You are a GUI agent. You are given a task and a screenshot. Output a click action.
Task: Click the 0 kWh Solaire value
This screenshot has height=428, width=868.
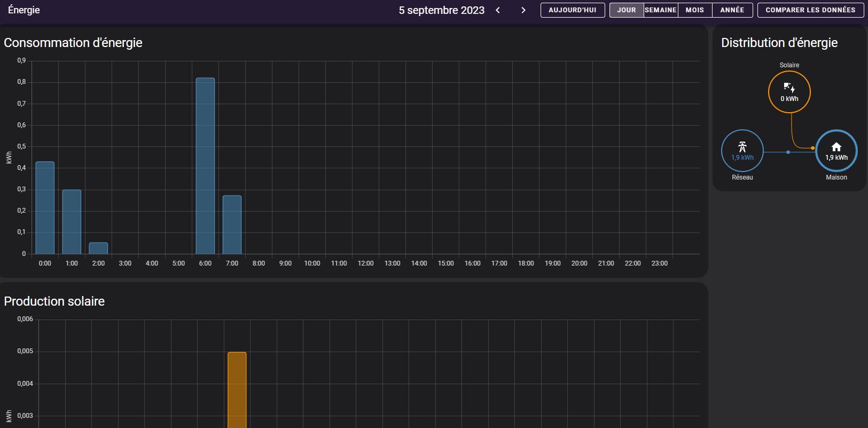pos(789,99)
